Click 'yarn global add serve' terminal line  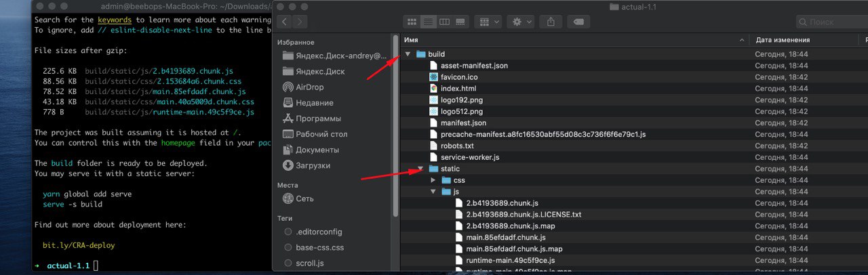point(87,194)
